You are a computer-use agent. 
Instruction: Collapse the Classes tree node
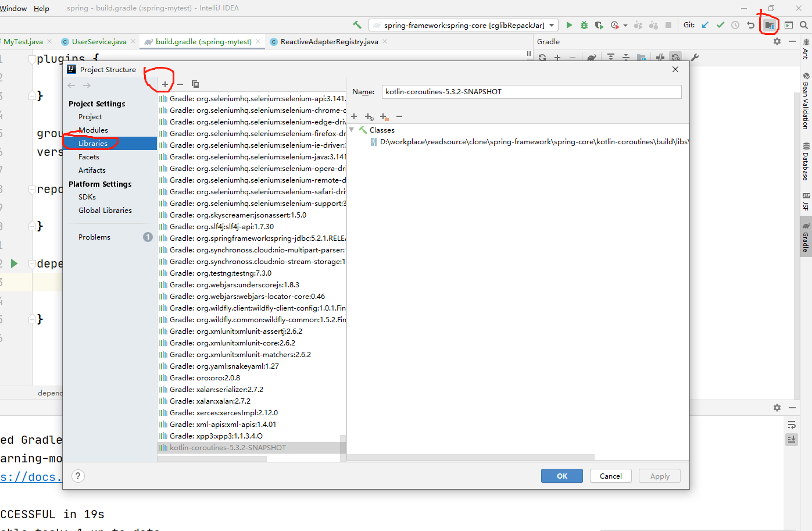pyautogui.click(x=352, y=130)
